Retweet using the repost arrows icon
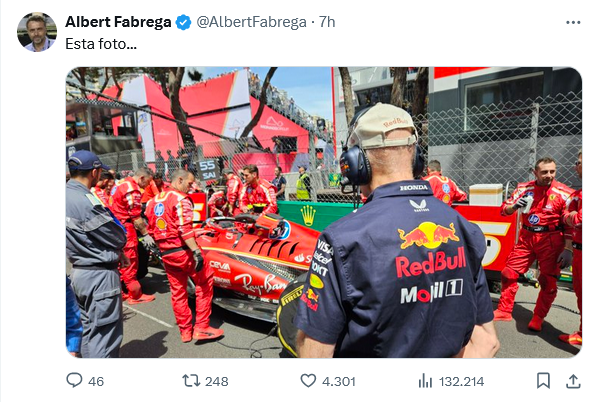The height and width of the screenshot is (402, 598). [x=191, y=381]
